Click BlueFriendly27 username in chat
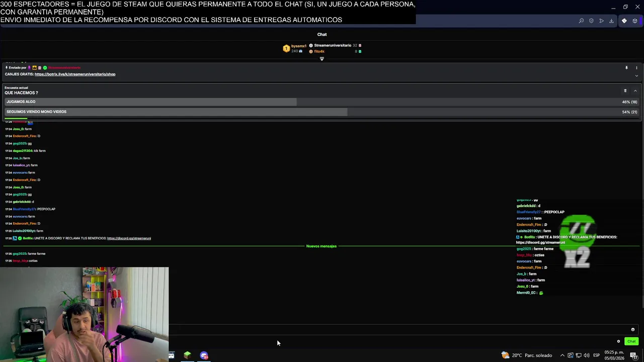Screen dimensions: 644x362 point(24,209)
